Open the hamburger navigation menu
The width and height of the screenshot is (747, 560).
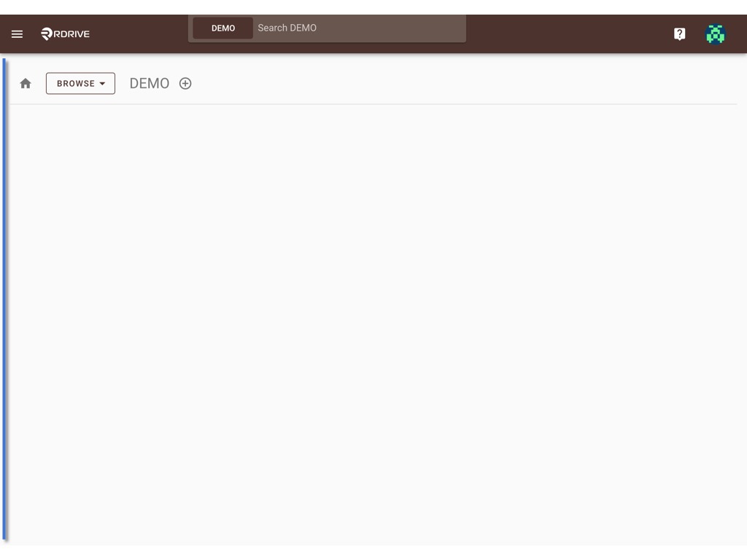(18, 34)
